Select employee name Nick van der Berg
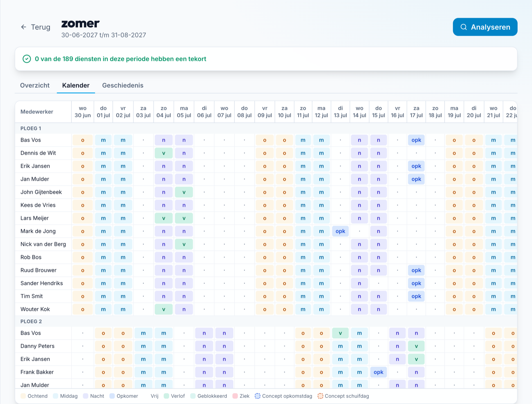 click(43, 244)
